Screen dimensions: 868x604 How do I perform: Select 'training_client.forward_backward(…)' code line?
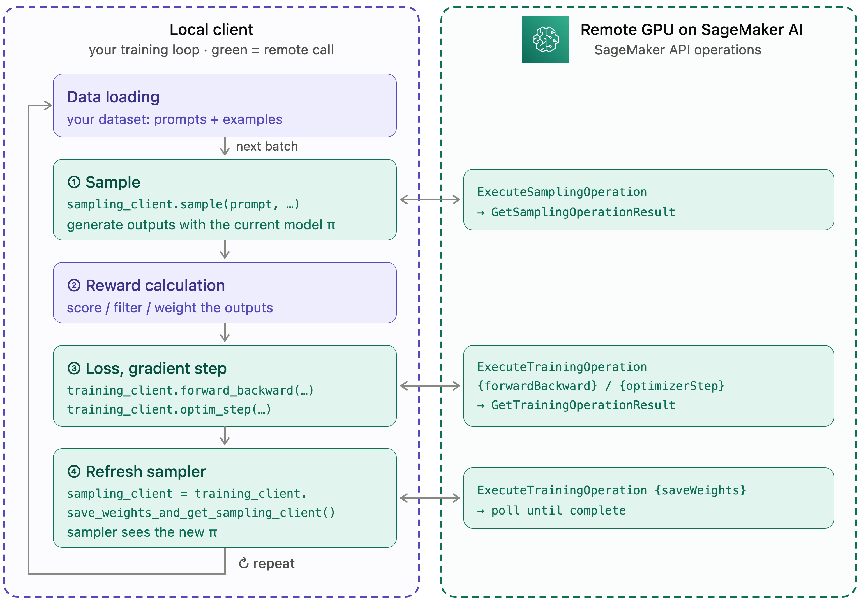pyautogui.click(x=190, y=390)
